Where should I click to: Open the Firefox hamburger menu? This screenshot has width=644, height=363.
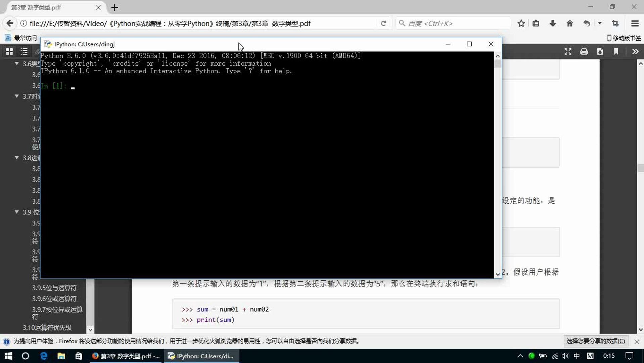pos(635,23)
